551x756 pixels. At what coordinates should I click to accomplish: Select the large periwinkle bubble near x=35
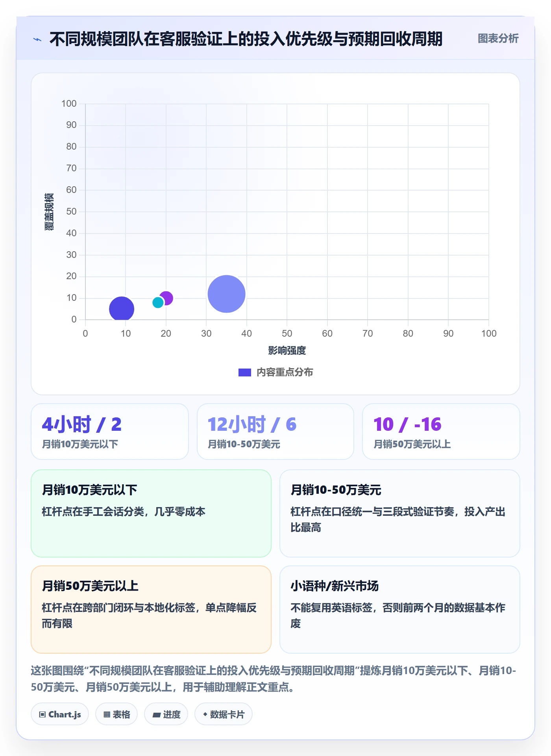point(226,294)
